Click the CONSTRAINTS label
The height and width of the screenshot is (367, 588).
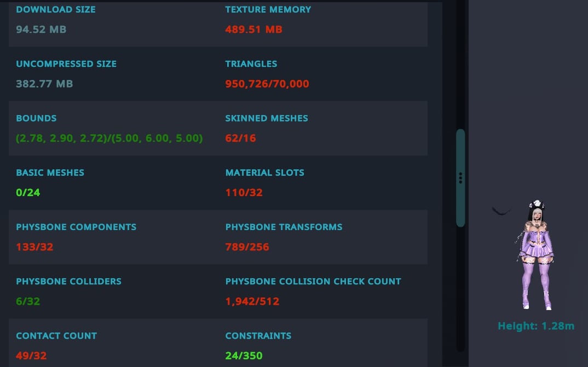tap(258, 336)
